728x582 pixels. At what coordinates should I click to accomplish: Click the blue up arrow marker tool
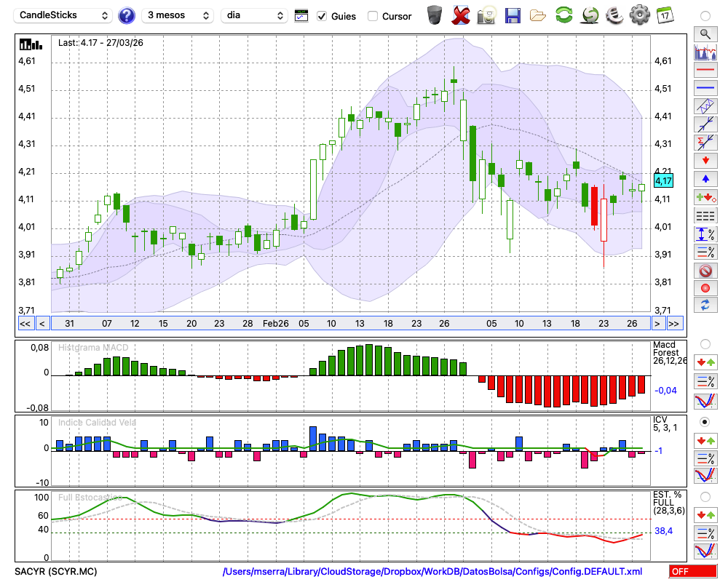pyautogui.click(x=705, y=179)
